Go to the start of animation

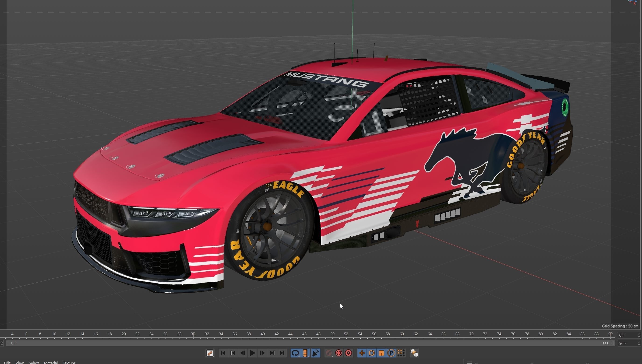[x=223, y=353]
